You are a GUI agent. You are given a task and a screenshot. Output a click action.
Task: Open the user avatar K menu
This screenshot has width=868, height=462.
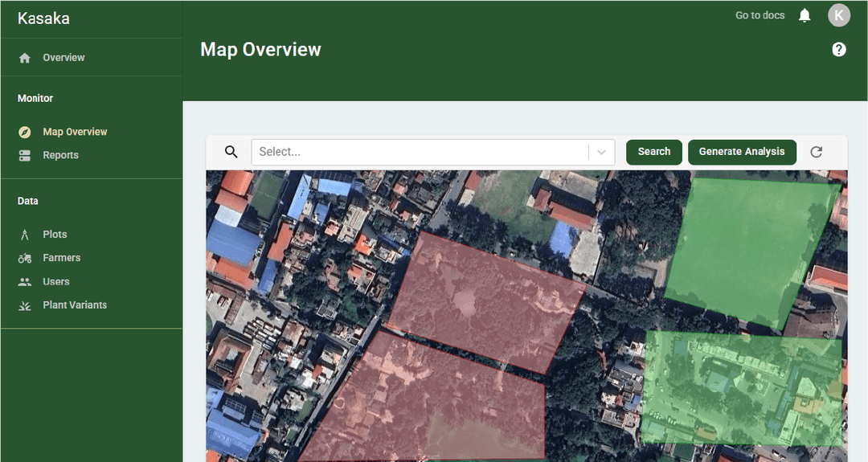[x=839, y=15]
